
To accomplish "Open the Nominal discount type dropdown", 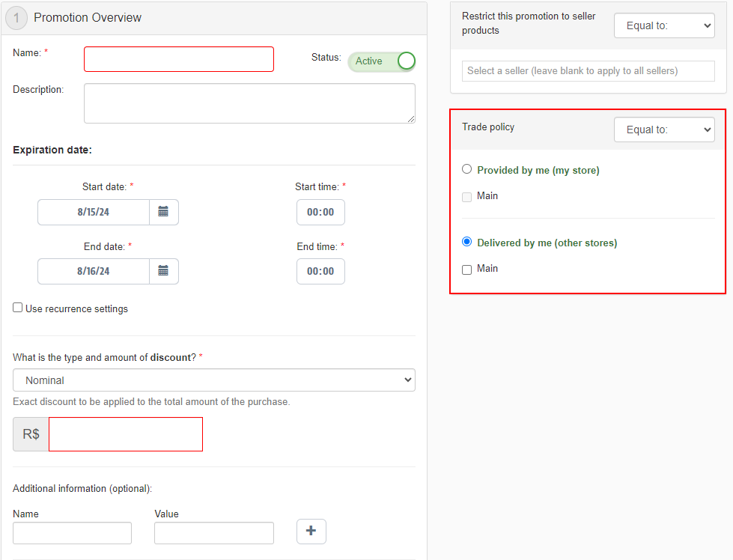I will pyautogui.click(x=213, y=380).
